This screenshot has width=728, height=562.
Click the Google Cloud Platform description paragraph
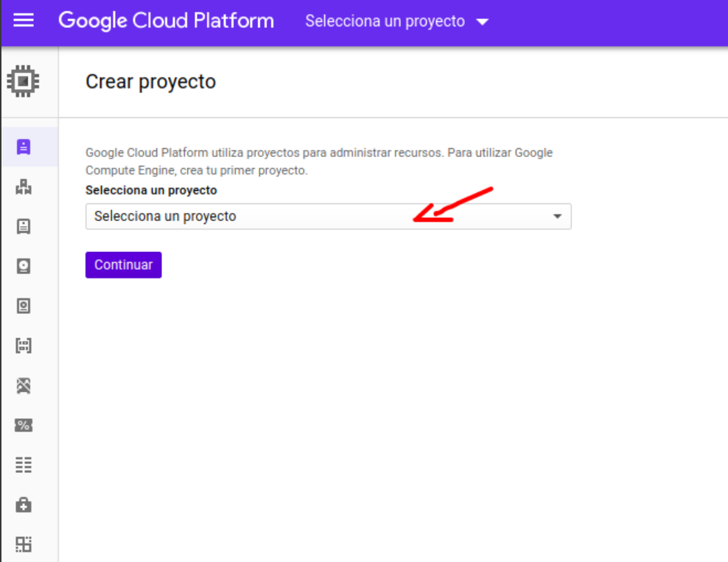[x=319, y=161]
